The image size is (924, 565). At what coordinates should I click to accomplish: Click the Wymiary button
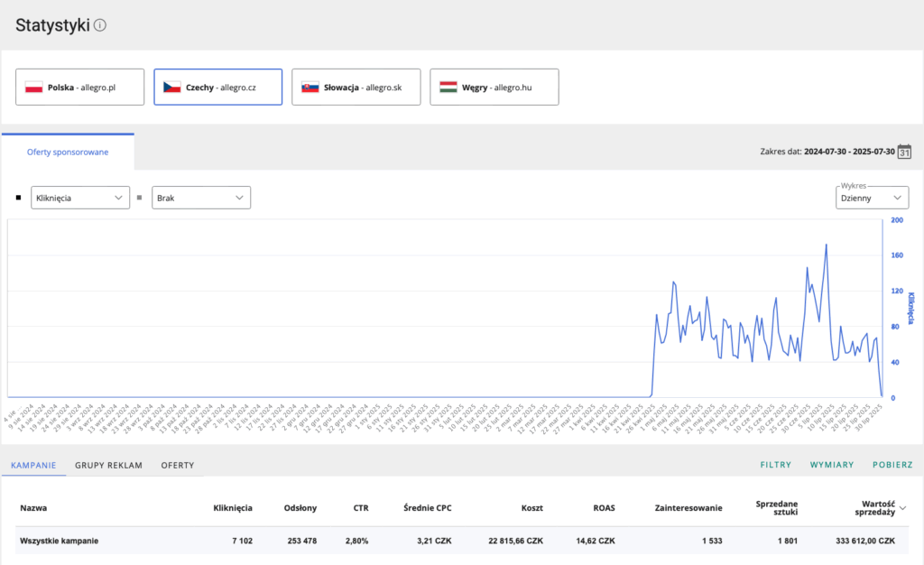[x=831, y=465]
